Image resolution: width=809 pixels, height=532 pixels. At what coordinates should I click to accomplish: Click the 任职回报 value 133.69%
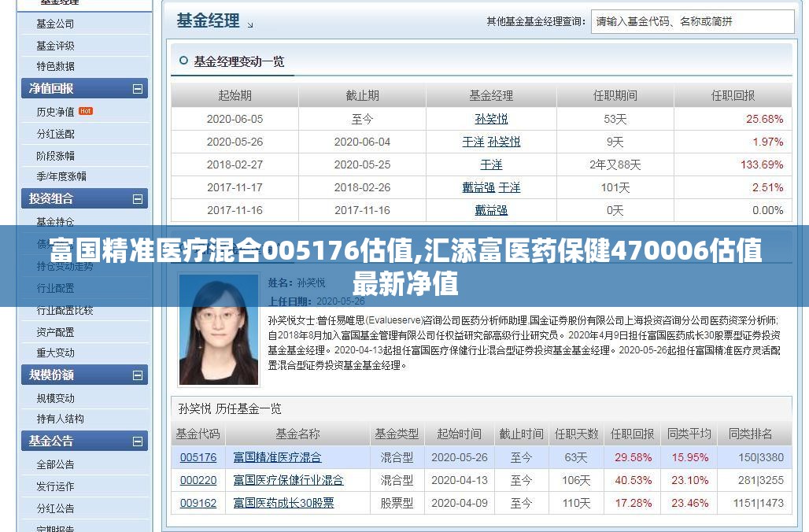(x=762, y=164)
